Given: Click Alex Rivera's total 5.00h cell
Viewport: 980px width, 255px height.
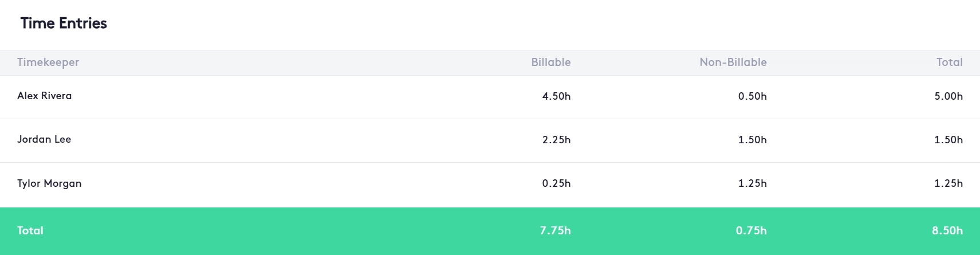Looking at the screenshot, I should pos(948,96).
